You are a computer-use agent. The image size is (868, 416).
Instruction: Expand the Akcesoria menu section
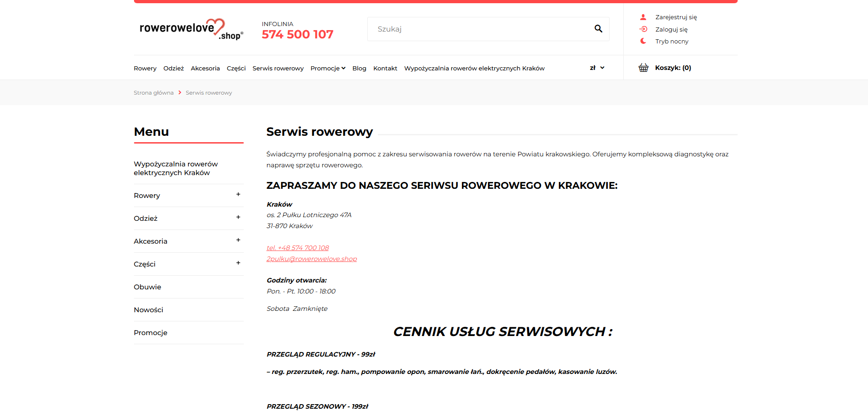[x=238, y=240]
